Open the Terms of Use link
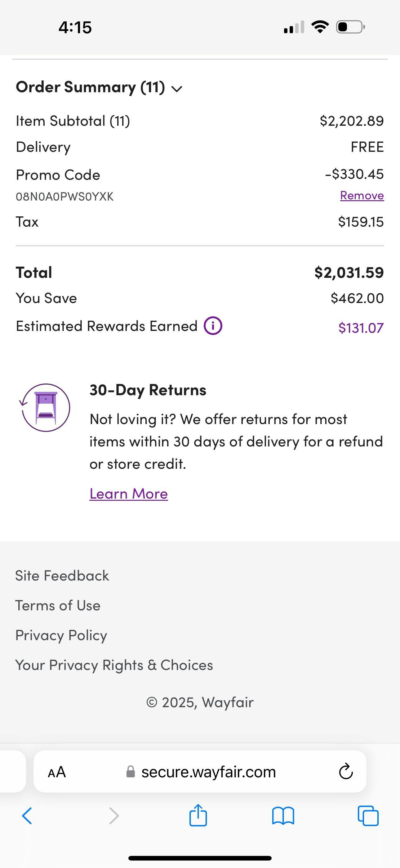The image size is (400, 868). [x=58, y=605]
